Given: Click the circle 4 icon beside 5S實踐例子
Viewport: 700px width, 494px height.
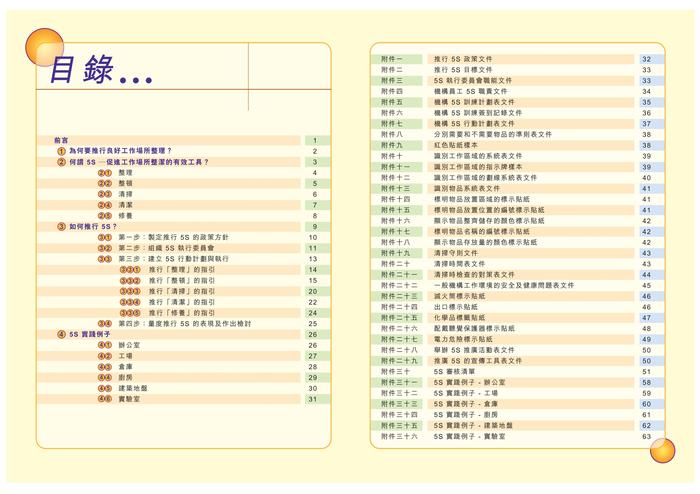Looking at the screenshot, I should pos(61,334).
